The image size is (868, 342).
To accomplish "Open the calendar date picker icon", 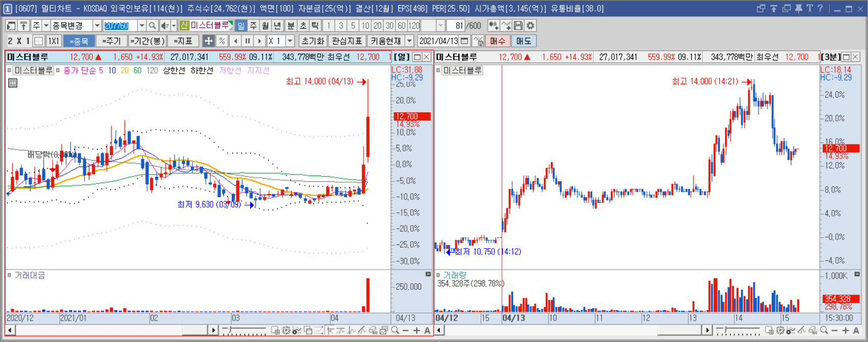I will 464,41.
